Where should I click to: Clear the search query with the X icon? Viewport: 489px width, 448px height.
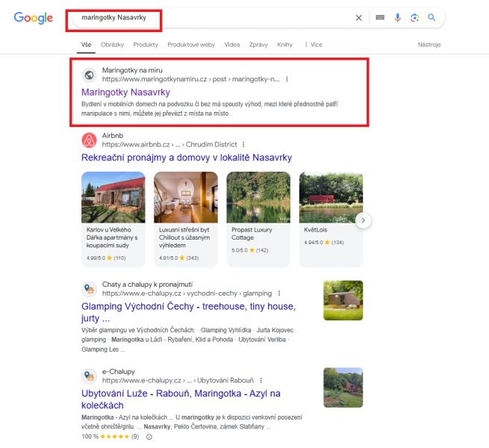pos(358,18)
